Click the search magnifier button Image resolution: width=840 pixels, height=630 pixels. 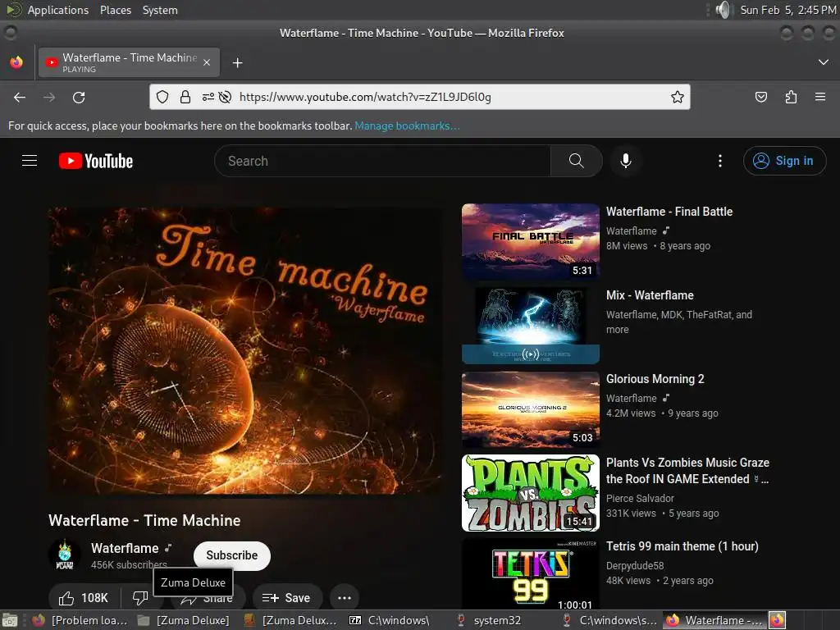(x=576, y=161)
